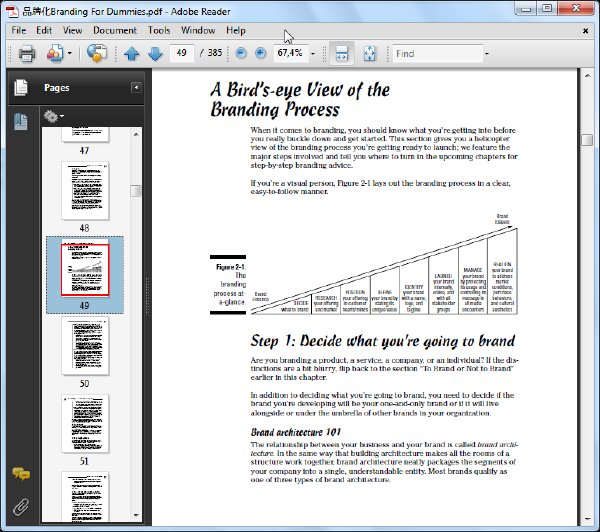
Task: Click the Adobe Reader title bar icon
Action: [13, 11]
